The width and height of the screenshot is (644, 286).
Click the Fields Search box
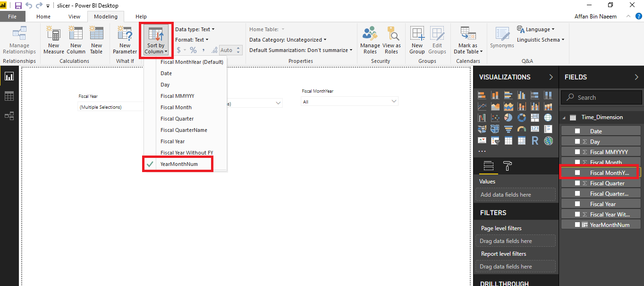click(x=601, y=97)
